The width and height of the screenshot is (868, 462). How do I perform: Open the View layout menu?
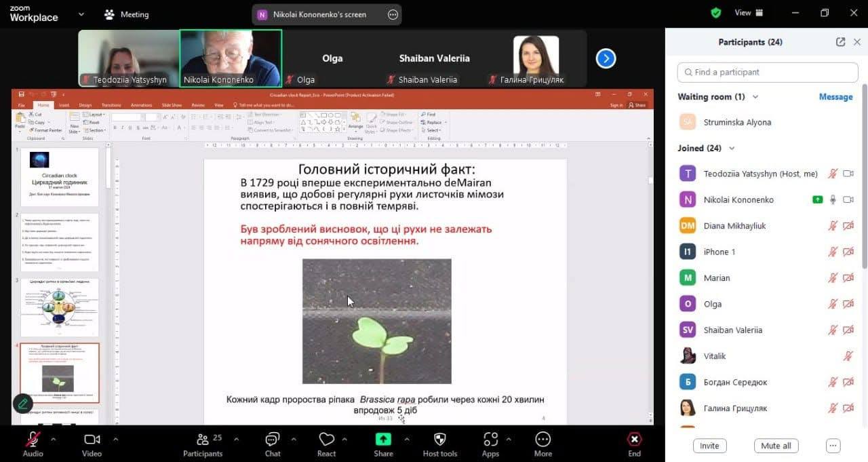point(749,13)
